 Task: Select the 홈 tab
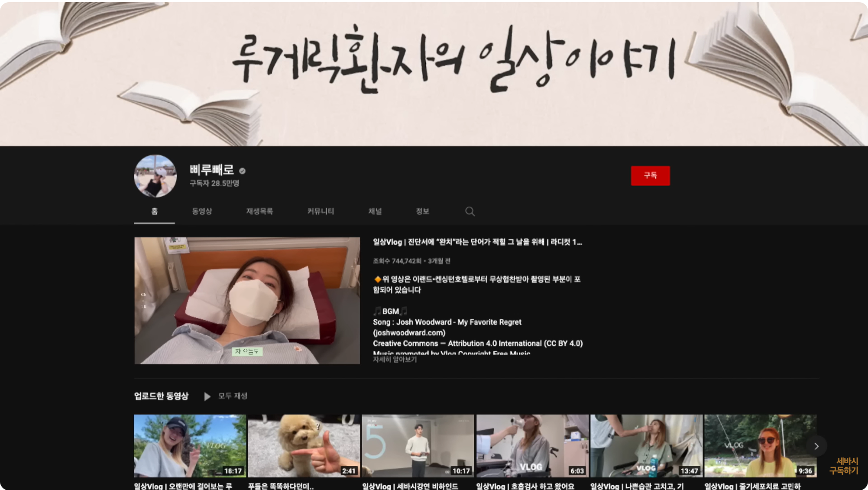(154, 211)
